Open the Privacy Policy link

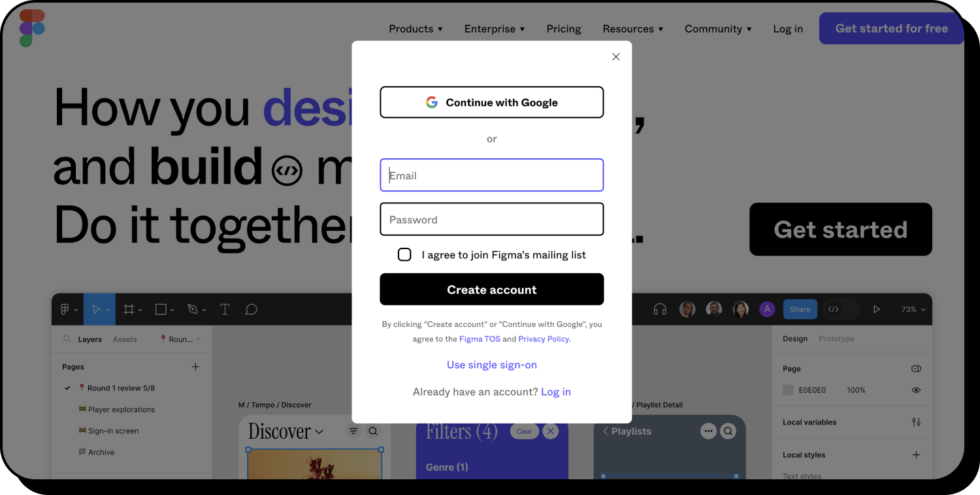544,339
